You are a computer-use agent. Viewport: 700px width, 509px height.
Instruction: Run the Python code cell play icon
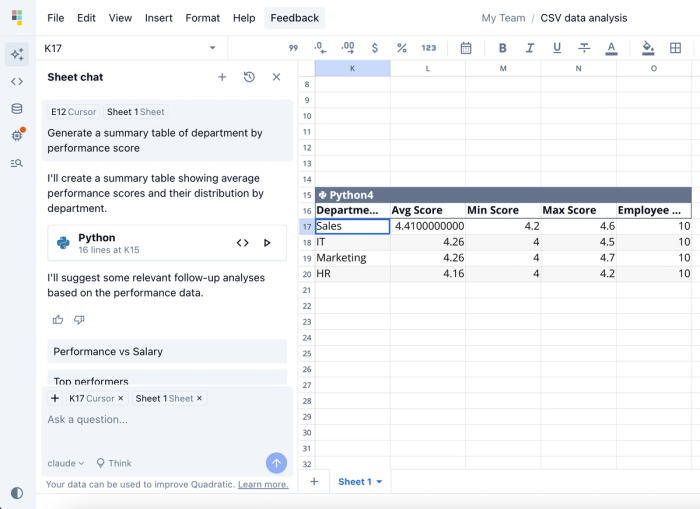pyautogui.click(x=267, y=243)
